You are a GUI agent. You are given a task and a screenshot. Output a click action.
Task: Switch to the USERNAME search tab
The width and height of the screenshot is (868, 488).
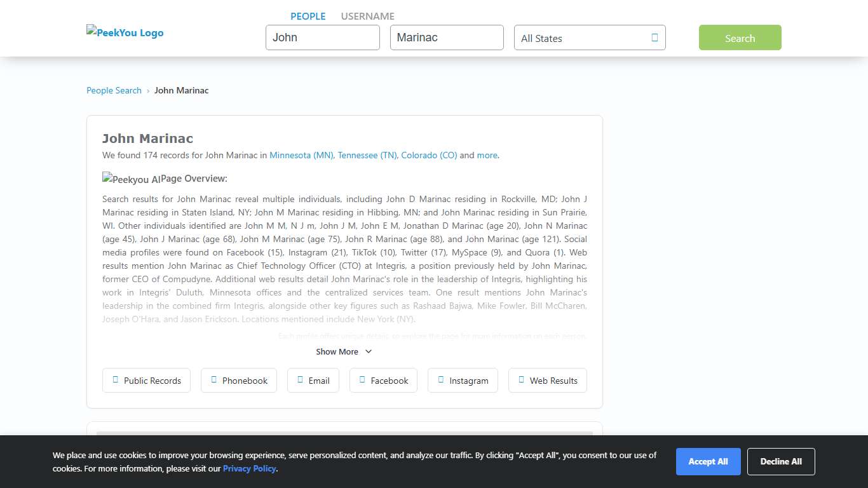367,17
